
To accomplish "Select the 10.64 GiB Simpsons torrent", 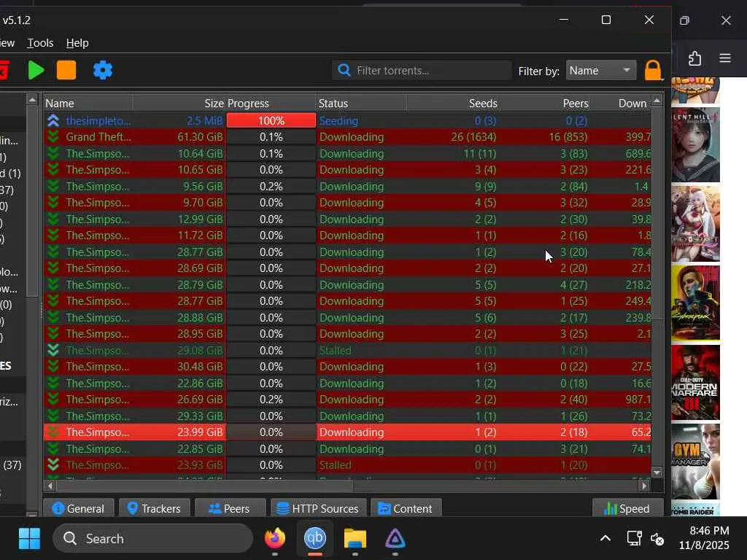I will [x=347, y=153].
